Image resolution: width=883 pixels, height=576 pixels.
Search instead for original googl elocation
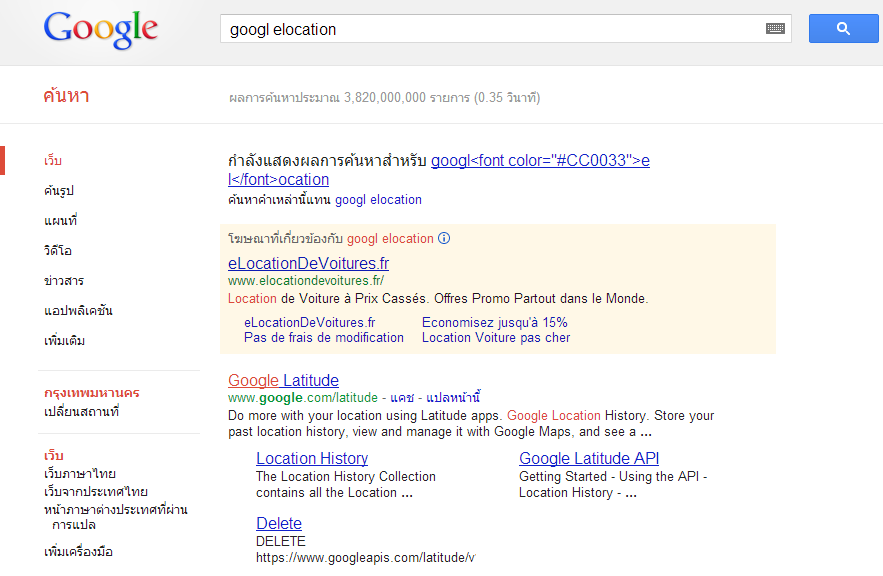(x=378, y=200)
